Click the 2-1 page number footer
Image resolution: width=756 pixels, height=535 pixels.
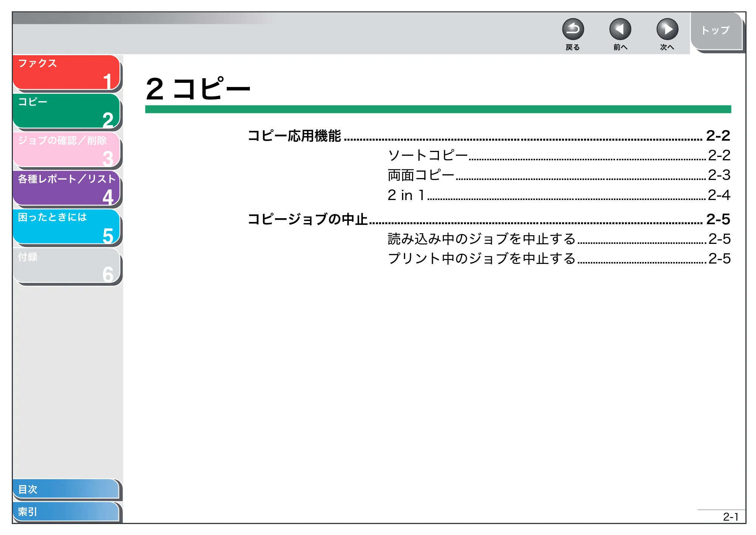coord(730,517)
